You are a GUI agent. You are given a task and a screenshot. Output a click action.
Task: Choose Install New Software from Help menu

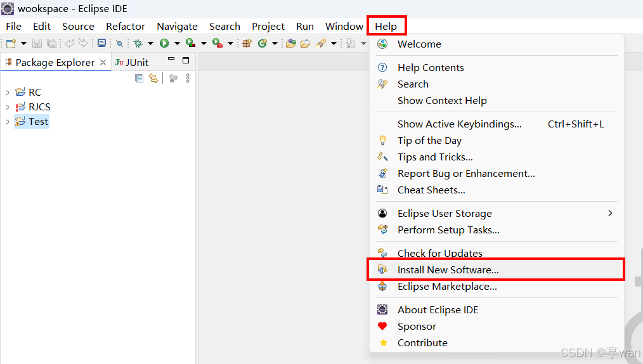448,270
